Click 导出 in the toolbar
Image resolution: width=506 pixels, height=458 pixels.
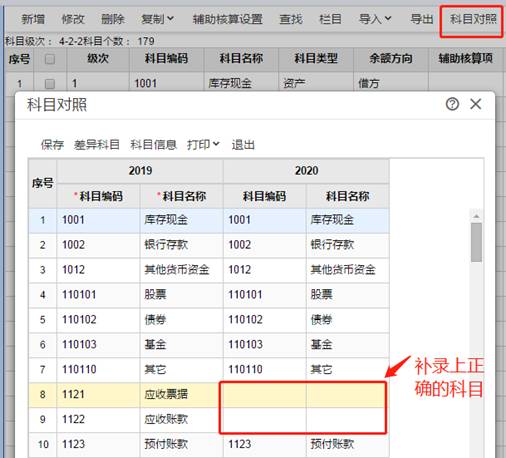coord(422,19)
